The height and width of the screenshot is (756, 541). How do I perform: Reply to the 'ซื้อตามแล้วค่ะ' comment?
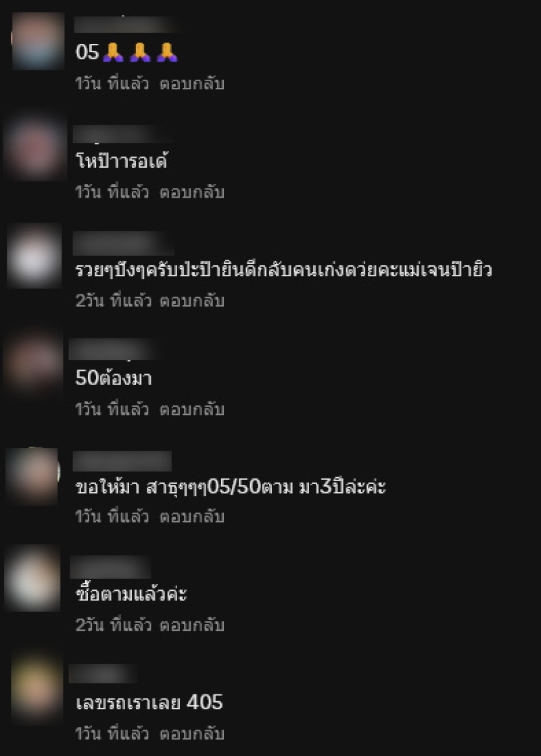pyautogui.click(x=192, y=625)
